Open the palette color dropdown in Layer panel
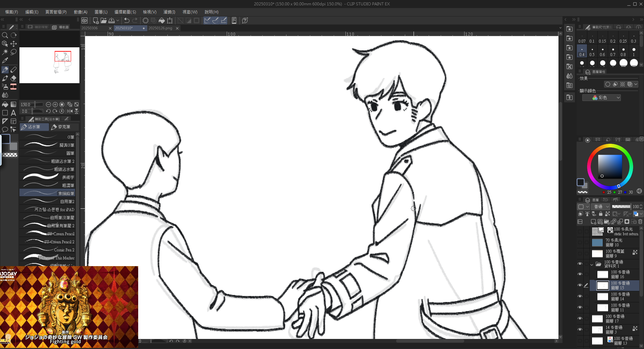This screenshot has width=644, height=349. [583, 207]
